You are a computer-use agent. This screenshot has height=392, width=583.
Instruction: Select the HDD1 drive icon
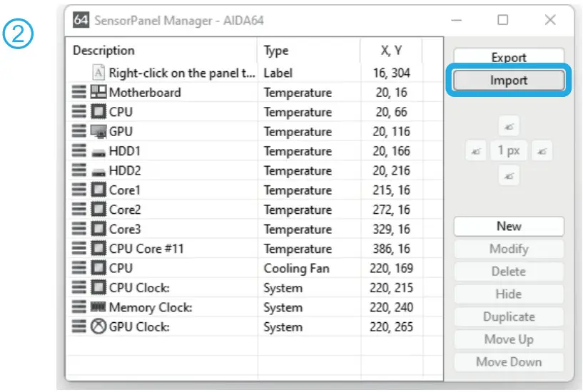(x=99, y=152)
